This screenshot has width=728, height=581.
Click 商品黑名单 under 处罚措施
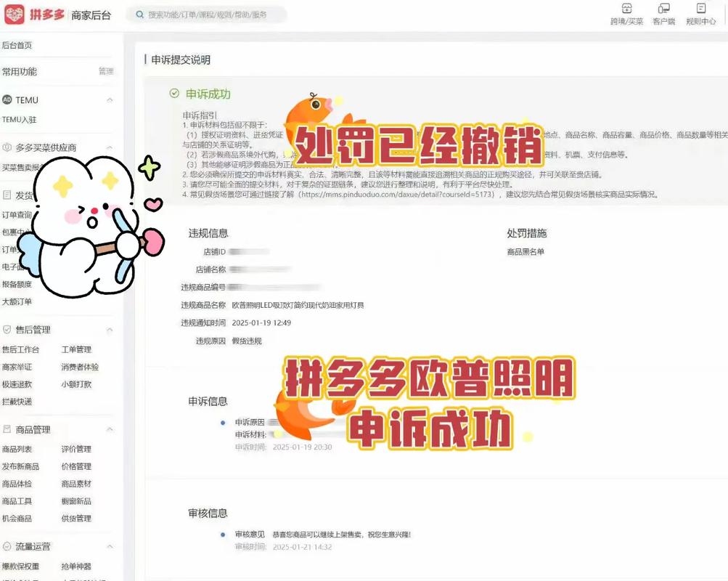(525, 252)
